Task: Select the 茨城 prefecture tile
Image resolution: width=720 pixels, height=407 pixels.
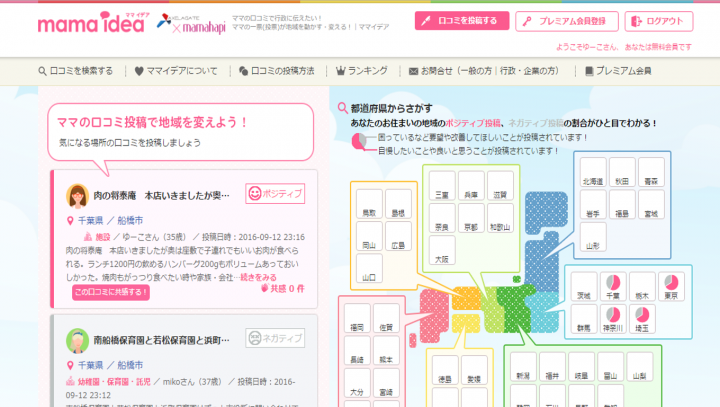Action: click(584, 287)
